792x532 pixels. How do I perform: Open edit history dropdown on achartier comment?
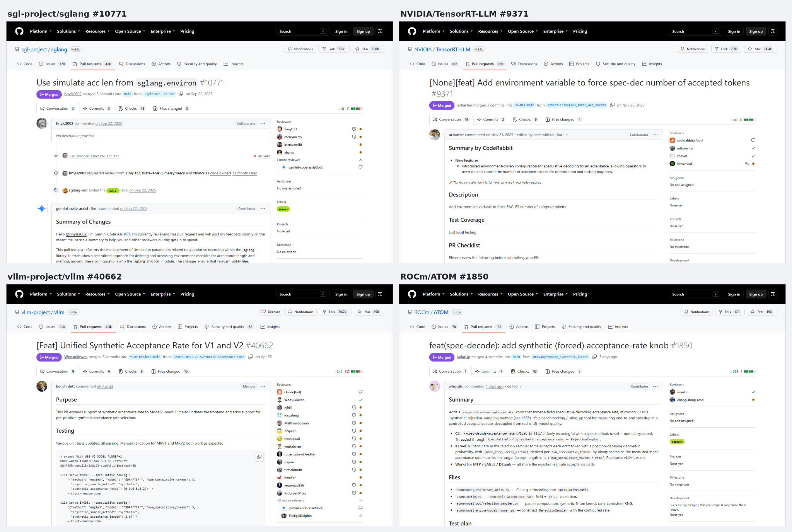tap(567, 135)
